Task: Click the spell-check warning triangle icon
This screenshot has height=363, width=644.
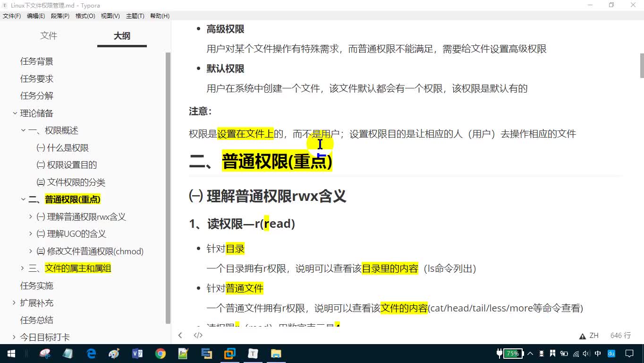Action: tap(583, 336)
